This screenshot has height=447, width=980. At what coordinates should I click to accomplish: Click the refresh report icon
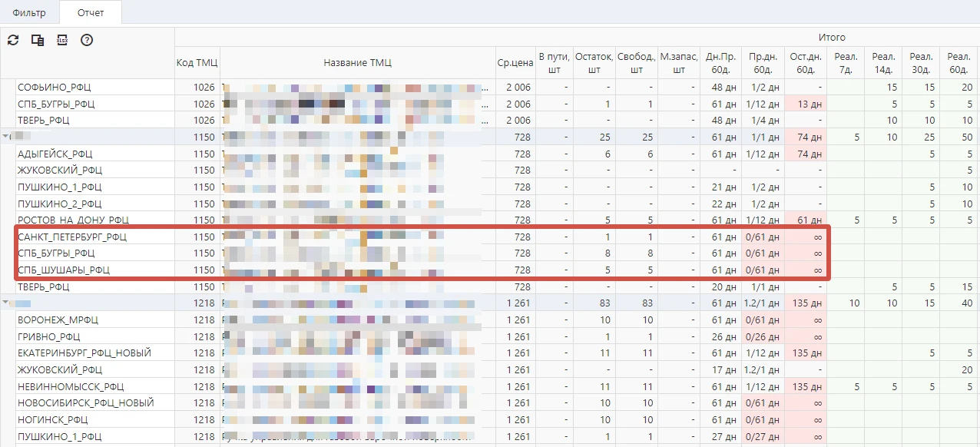[x=13, y=40]
